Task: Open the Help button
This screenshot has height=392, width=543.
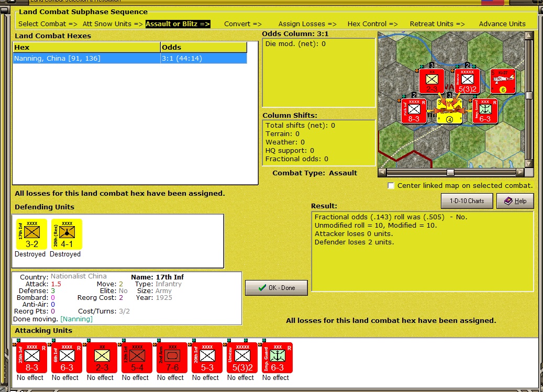Action: pyautogui.click(x=515, y=201)
